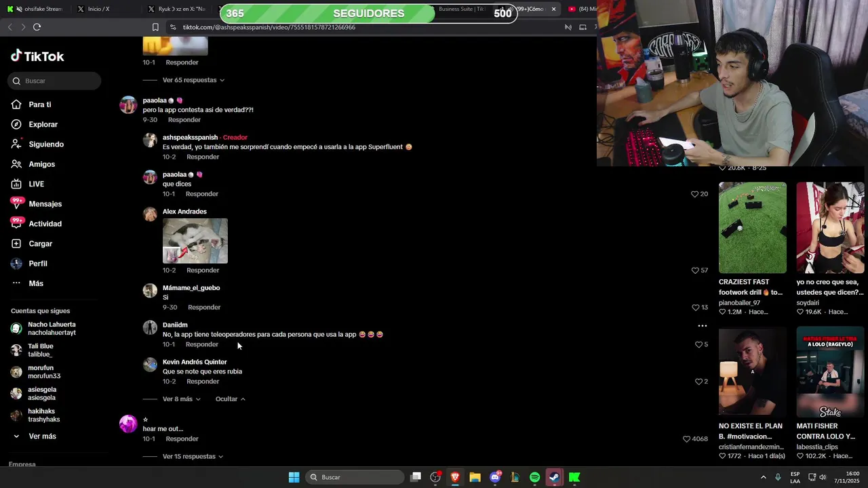Reply to Mámame_el_guebo's comment
This screenshot has width=868, height=488.
coord(204,308)
